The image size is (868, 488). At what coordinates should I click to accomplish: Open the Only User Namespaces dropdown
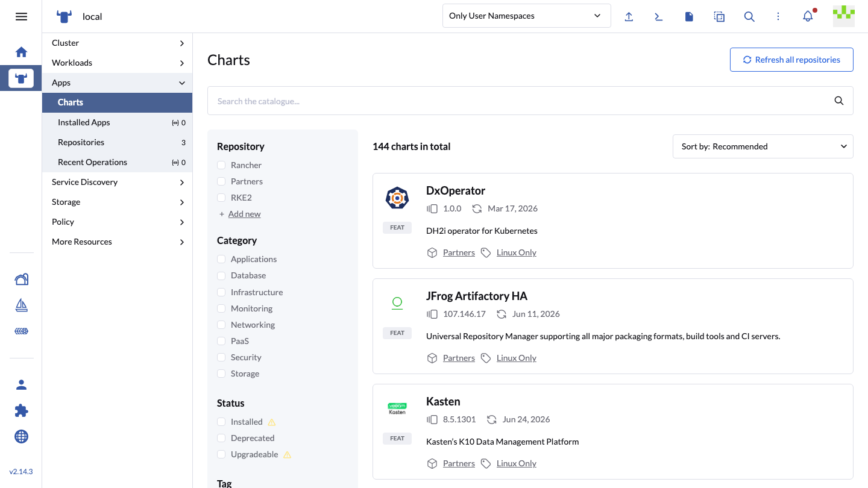526,16
